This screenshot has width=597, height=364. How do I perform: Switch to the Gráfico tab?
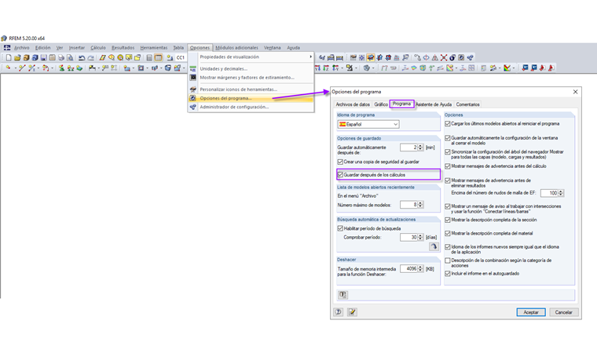(x=381, y=104)
